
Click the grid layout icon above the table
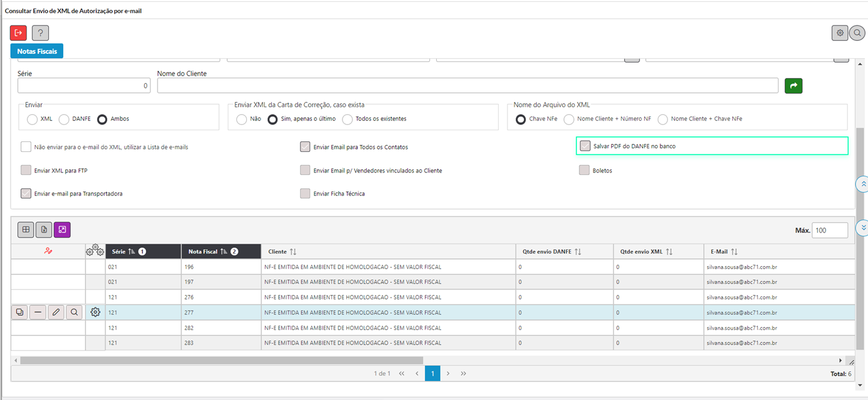(26, 229)
